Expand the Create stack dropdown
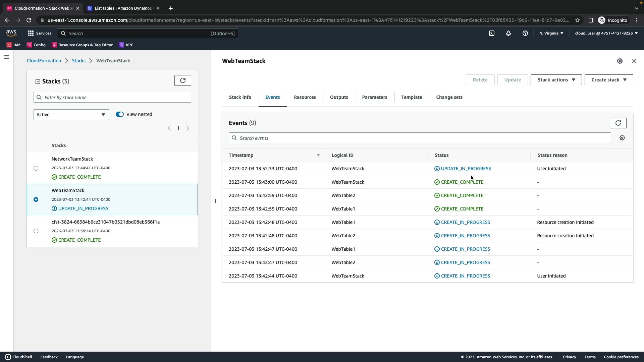 tap(608, 80)
